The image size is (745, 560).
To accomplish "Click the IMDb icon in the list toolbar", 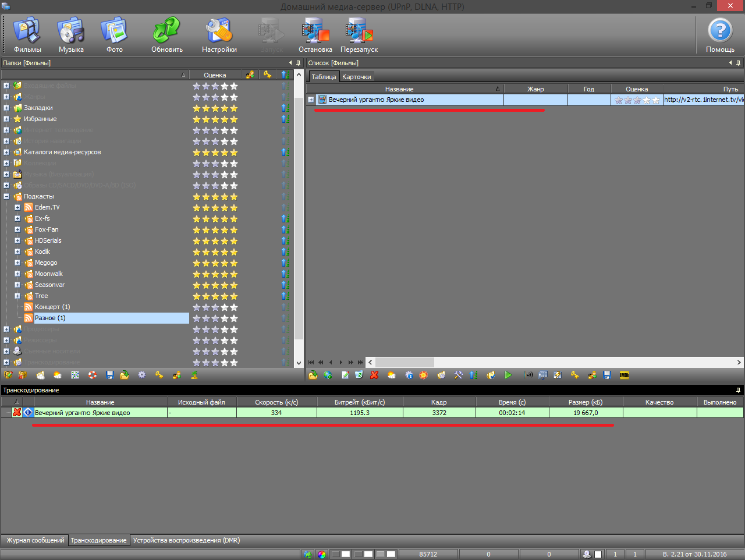I will click(625, 375).
